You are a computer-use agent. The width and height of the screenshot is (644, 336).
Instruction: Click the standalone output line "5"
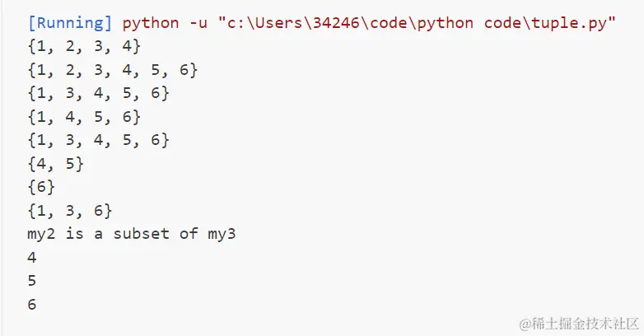click(x=31, y=281)
